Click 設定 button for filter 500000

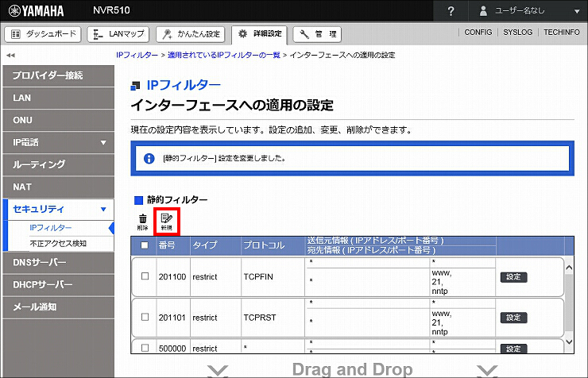coord(514,349)
